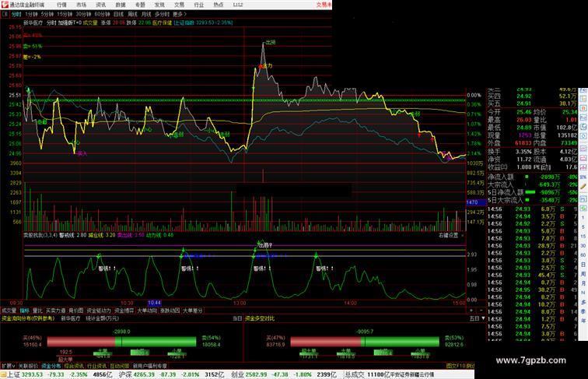588x379 pixels.
Task: Click the 新用户福利专享 link
Action: click(149, 366)
